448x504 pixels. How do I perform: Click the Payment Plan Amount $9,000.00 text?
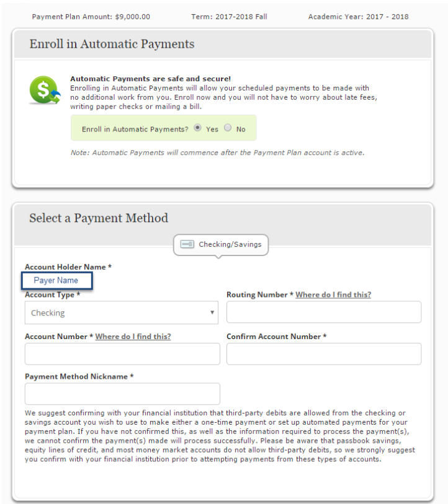point(91,17)
